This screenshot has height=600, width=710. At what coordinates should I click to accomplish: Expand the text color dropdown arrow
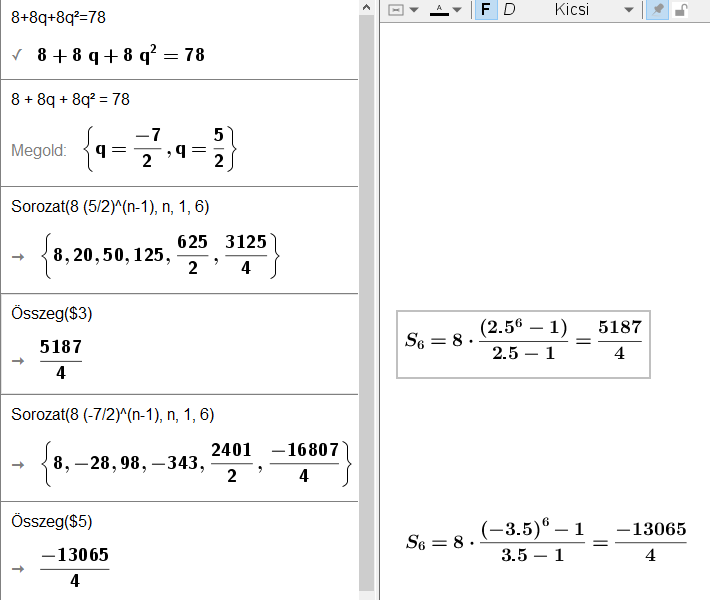pos(457,10)
